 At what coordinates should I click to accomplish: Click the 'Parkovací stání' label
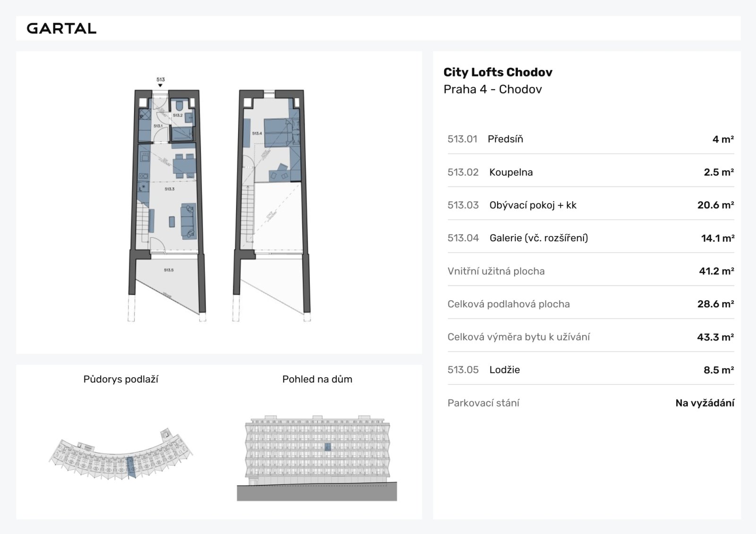[483, 403]
